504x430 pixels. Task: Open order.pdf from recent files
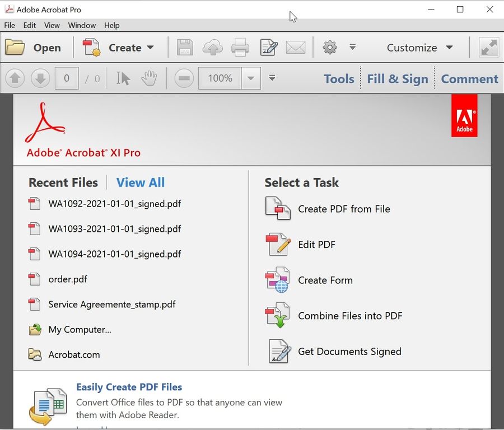[x=68, y=279]
